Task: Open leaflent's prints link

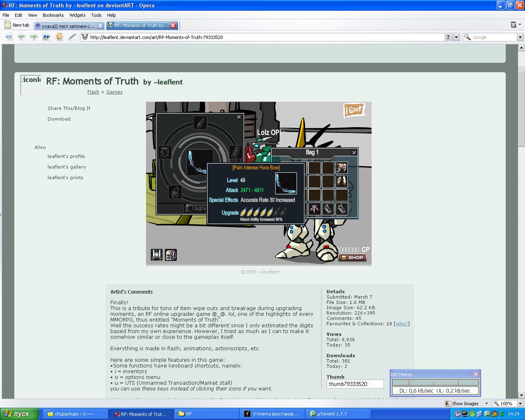Action: 65,178
